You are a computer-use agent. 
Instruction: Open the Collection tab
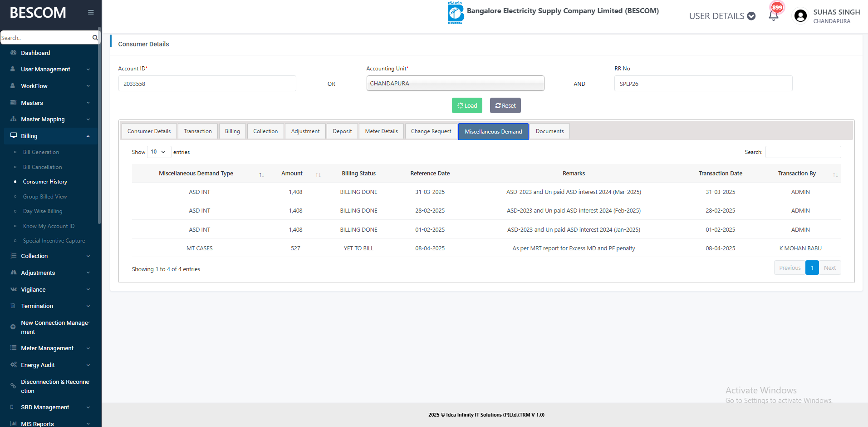point(265,131)
